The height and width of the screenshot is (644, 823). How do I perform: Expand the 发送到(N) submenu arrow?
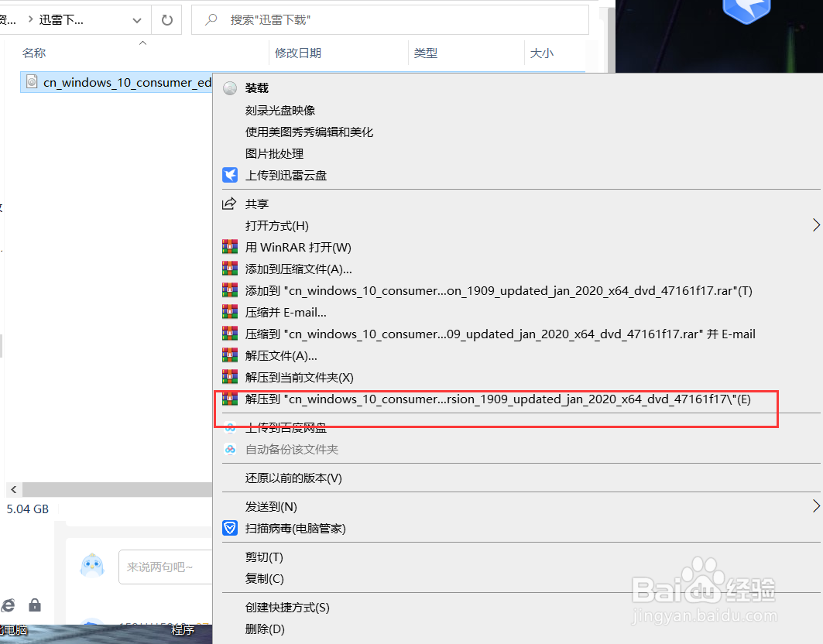[x=816, y=506]
